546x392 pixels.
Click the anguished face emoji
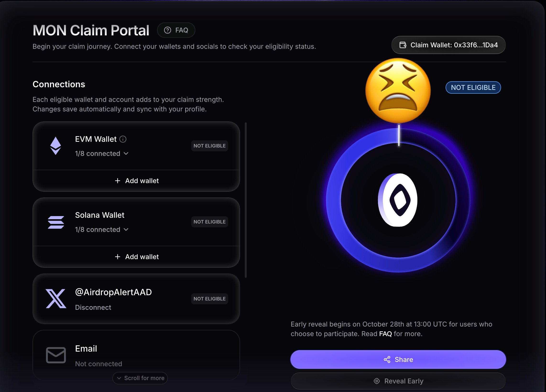tap(398, 91)
